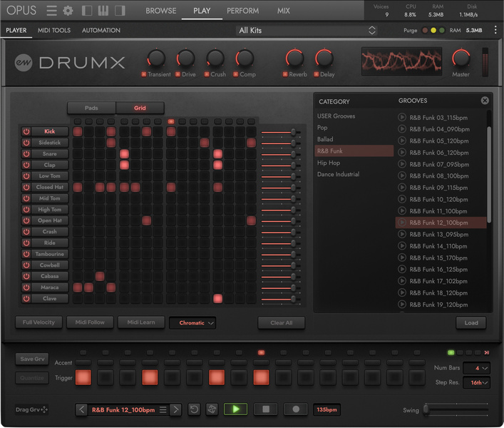The width and height of the screenshot is (504, 428).
Task: Open the Step Res 16th dropdown
Action: (x=476, y=382)
